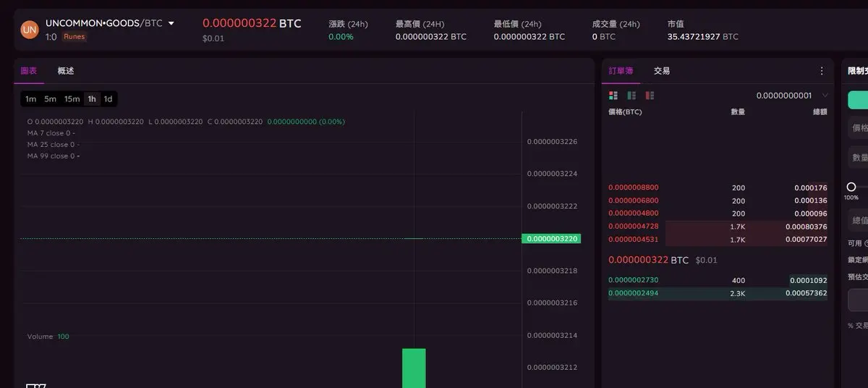Click the header price 0.000000322 BTC
868x388 pixels.
252,23
